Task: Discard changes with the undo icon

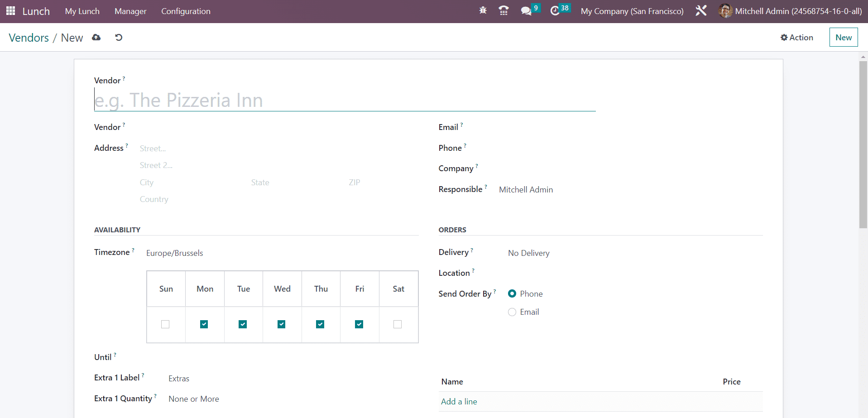Action: (x=119, y=38)
